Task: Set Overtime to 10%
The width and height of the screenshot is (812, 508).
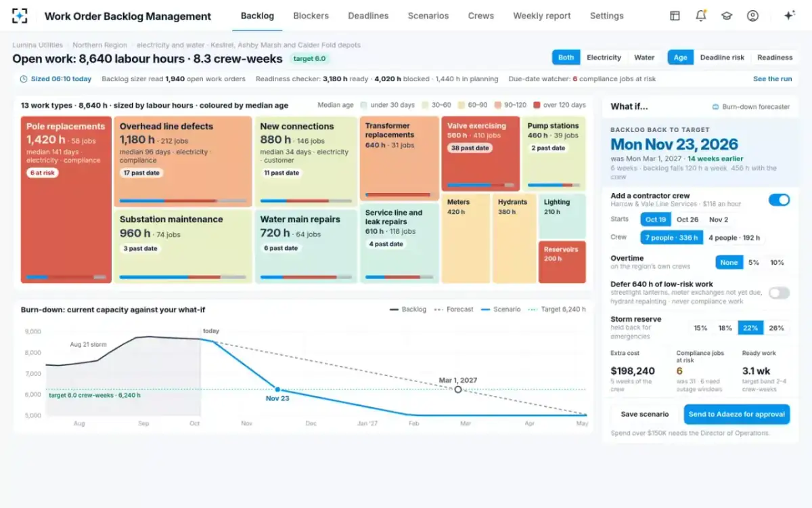Action: (777, 263)
